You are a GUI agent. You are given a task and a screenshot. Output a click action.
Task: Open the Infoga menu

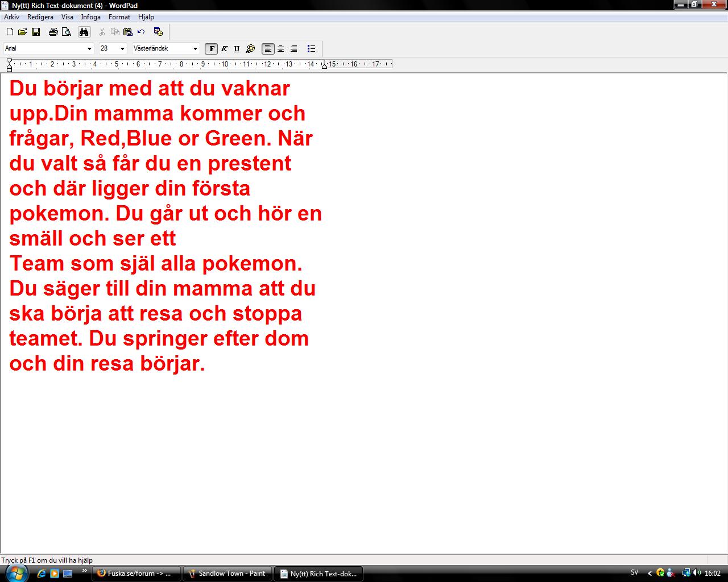[90, 17]
